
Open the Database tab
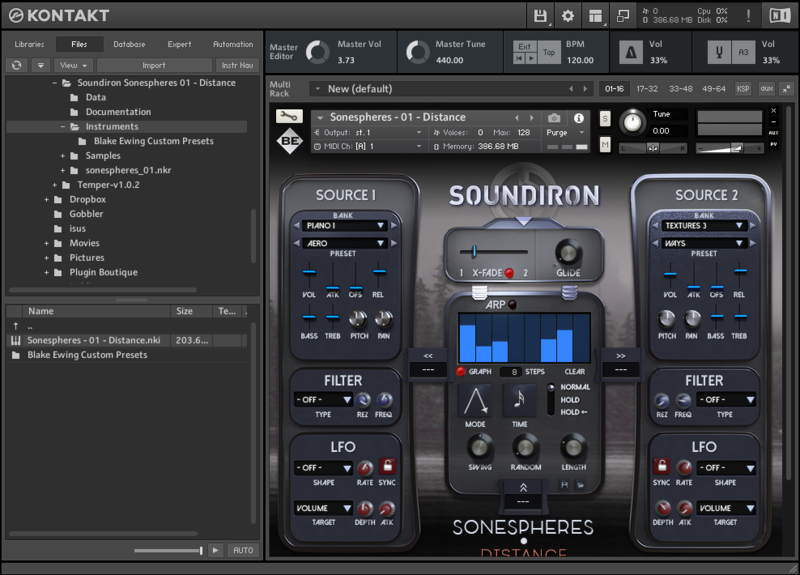tap(129, 44)
